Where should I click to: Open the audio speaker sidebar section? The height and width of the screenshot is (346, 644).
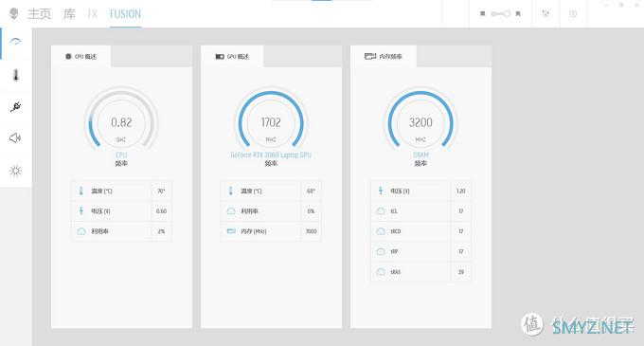point(15,138)
